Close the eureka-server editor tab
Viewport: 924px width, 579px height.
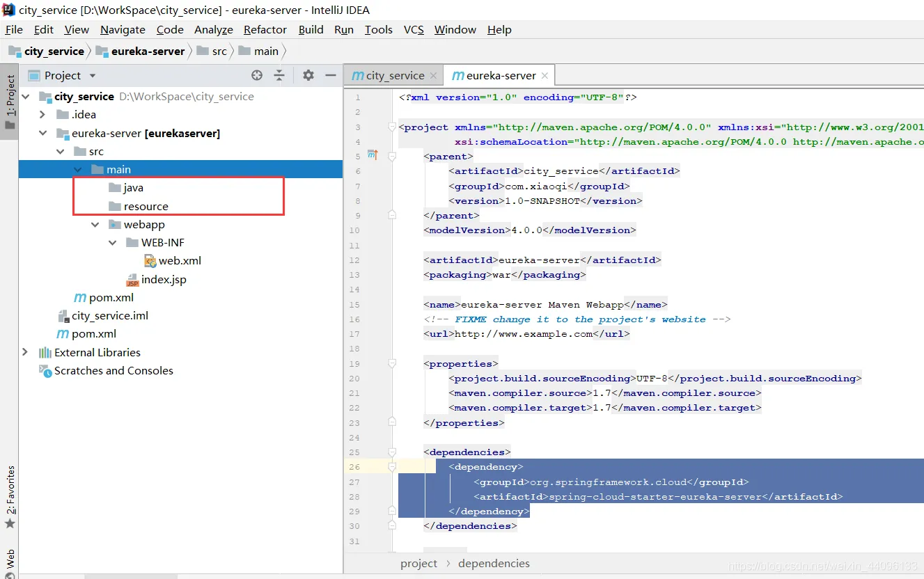click(545, 76)
